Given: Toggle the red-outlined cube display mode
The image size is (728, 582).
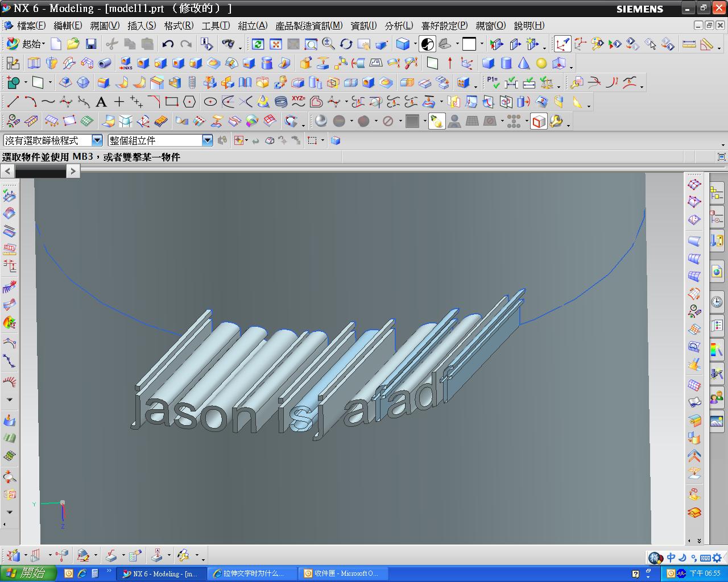Looking at the screenshot, I should 539,121.
